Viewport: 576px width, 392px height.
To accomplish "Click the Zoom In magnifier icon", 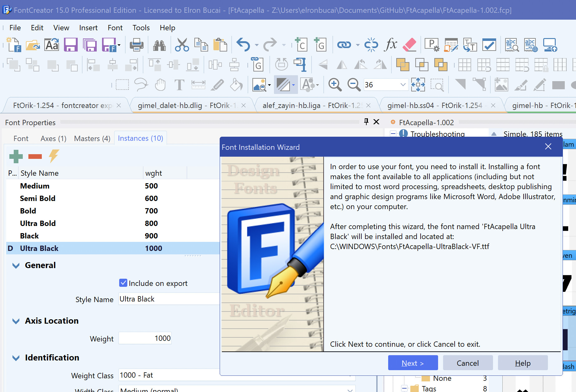I will point(335,85).
